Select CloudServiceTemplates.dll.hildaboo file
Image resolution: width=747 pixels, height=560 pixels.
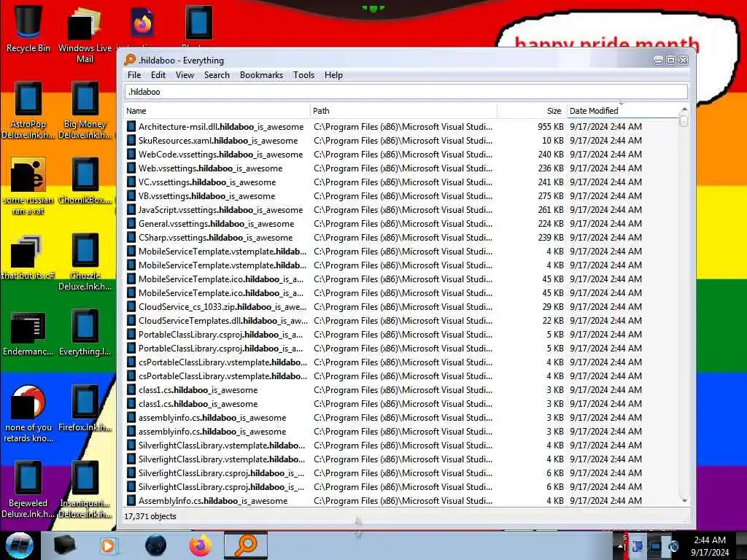click(x=223, y=321)
